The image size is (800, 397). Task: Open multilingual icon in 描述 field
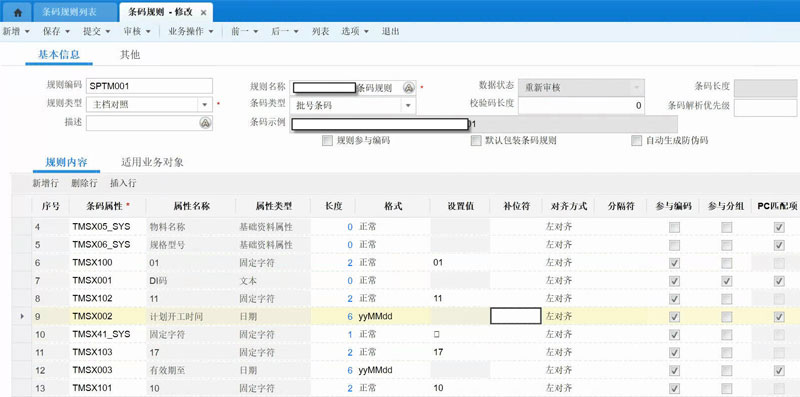click(205, 123)
